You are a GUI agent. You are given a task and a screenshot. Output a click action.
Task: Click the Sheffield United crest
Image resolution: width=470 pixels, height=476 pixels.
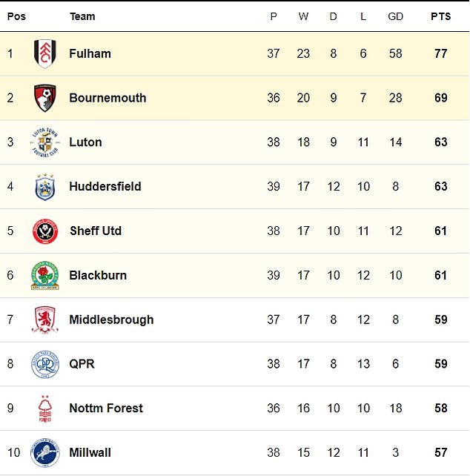pyautogui.click(x=45, y=231)
